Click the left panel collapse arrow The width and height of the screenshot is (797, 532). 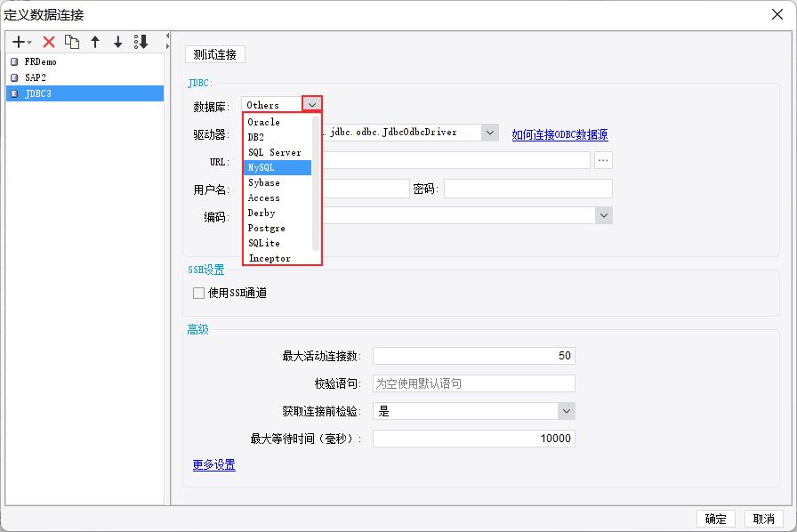[167, 36]
